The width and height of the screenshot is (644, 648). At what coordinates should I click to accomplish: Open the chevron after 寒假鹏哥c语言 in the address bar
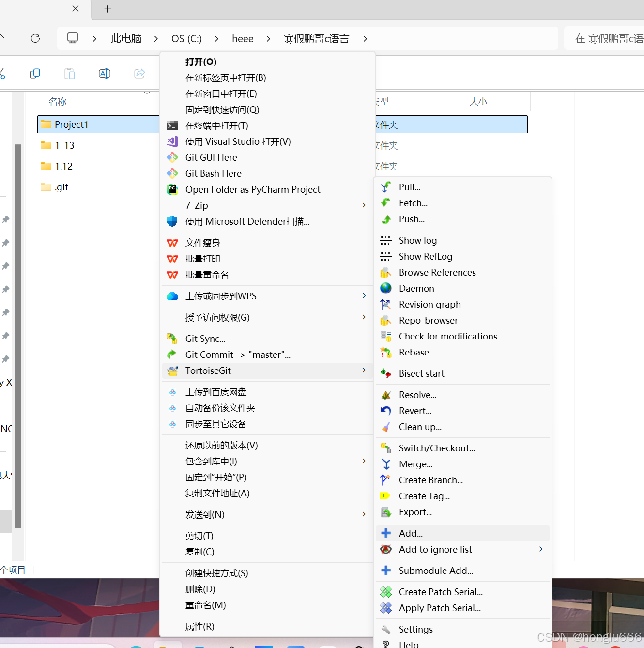[365, 39]
